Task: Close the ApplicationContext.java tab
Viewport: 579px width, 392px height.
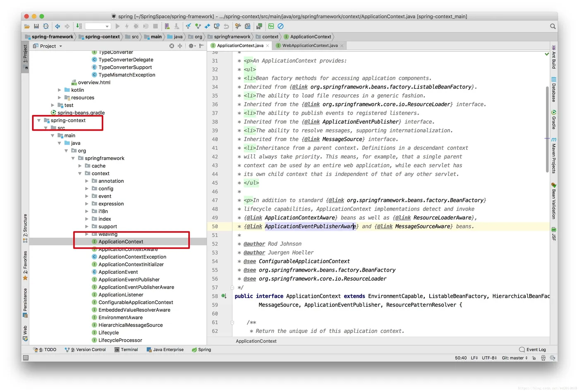Action: (x=268, y=46)
